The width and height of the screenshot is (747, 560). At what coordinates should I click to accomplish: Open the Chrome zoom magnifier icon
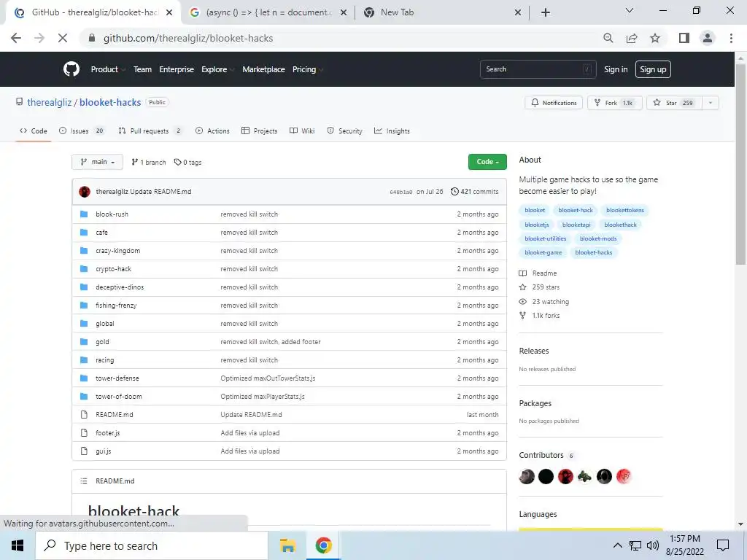(608, 38)
